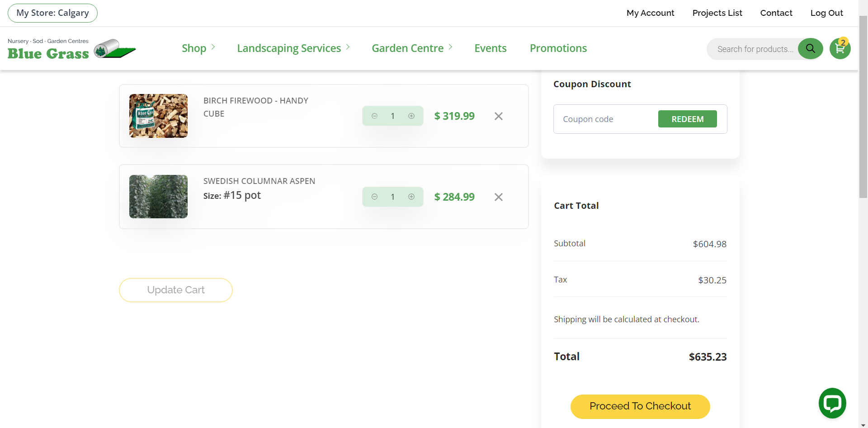Open the shopping cart icon
The image size is (868, 428).
click(x=840, y=49)
